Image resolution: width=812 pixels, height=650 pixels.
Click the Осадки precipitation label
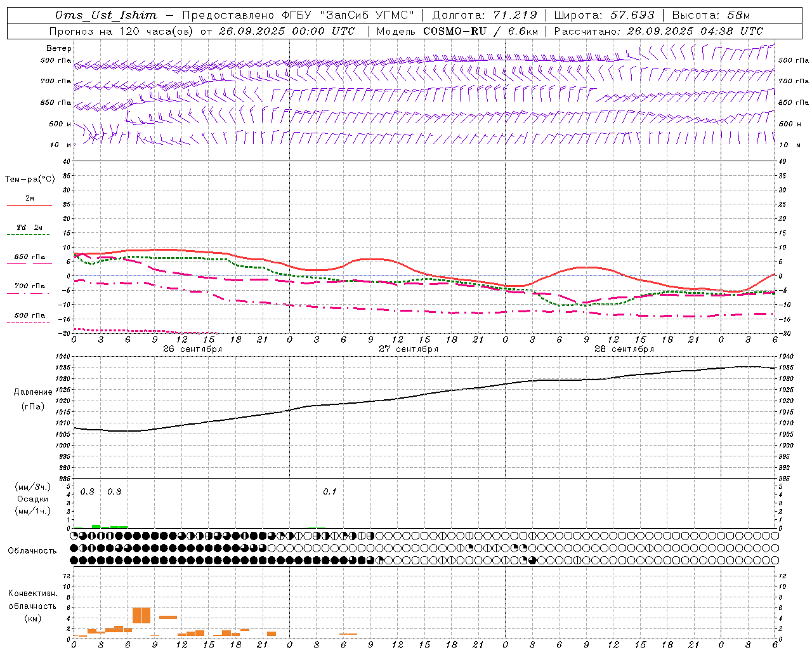(x=33, y=499)
